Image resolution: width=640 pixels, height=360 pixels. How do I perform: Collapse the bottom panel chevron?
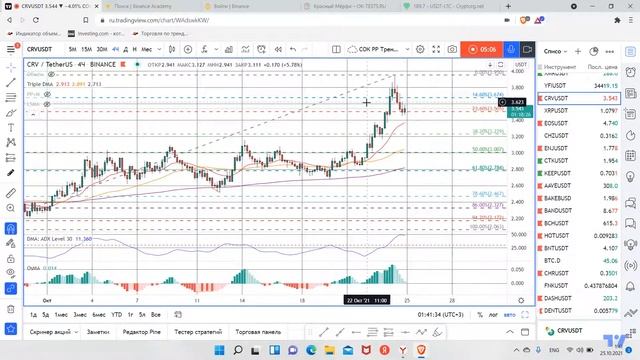[x=510, y=332]
